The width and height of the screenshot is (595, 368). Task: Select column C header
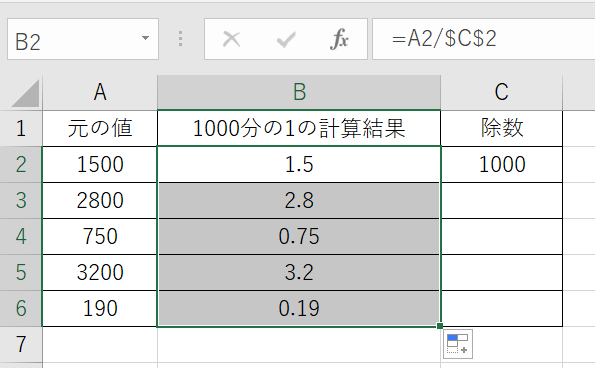(x=502, y=92)
